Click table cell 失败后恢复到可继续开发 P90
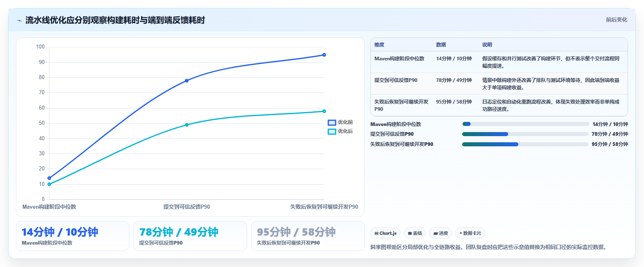 tap(401, 106)
